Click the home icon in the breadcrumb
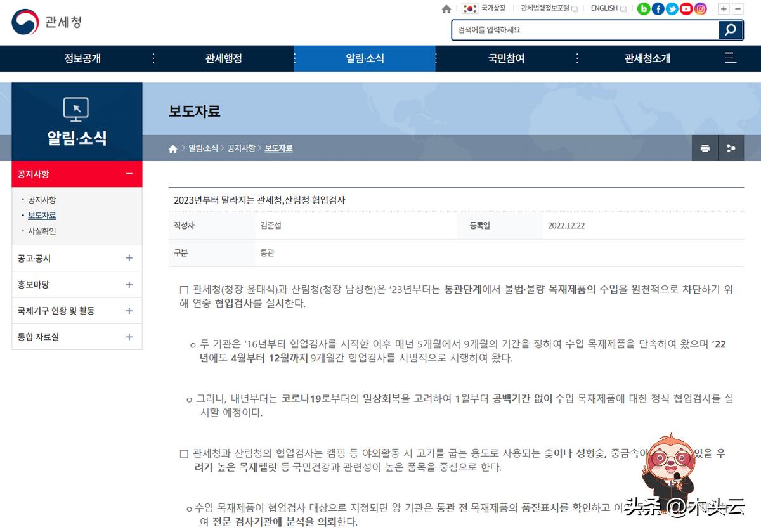 tap(172, 148)
